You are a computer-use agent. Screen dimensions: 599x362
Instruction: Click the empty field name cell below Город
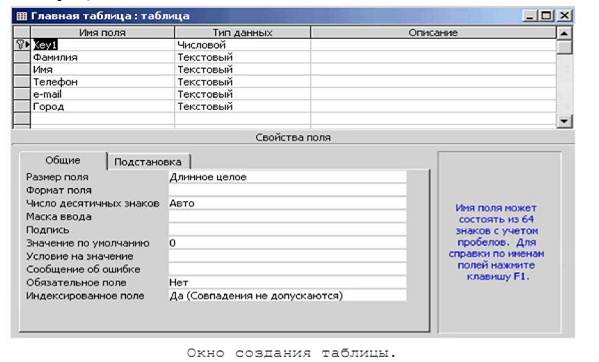pyautogui.click(x=102, y=118)
